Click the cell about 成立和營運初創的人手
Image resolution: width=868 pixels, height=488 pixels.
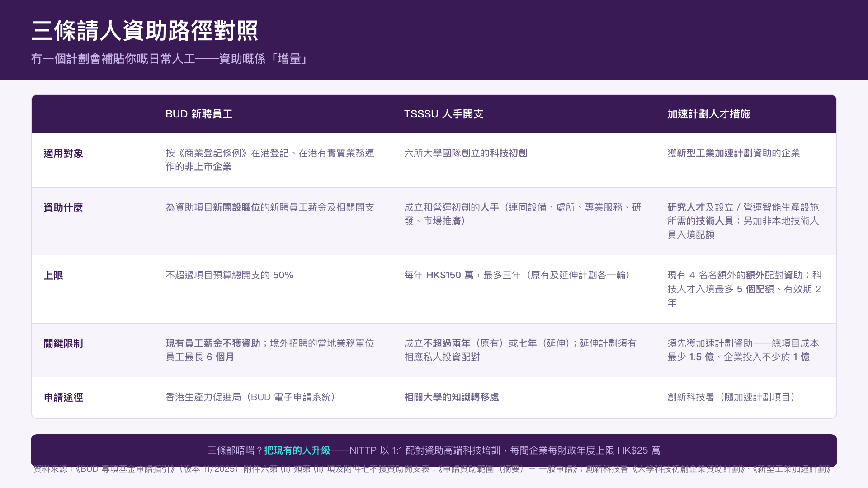click(x=523, y=214)
